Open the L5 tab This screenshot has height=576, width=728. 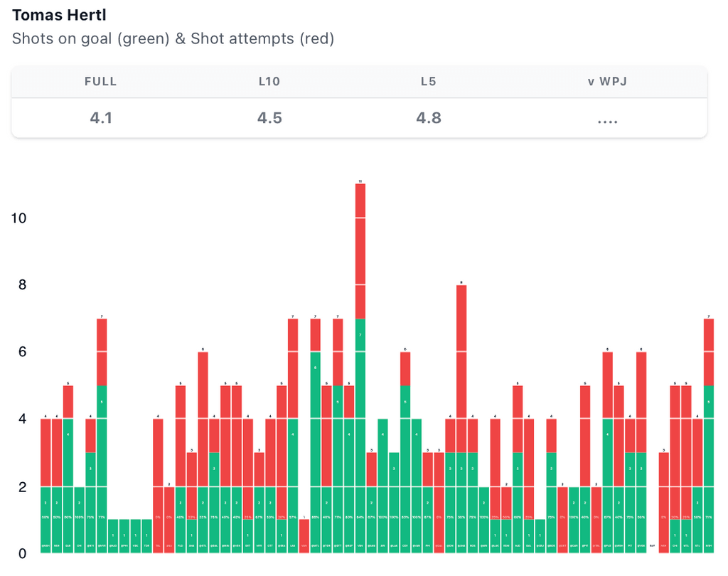(x=428, y=81)
